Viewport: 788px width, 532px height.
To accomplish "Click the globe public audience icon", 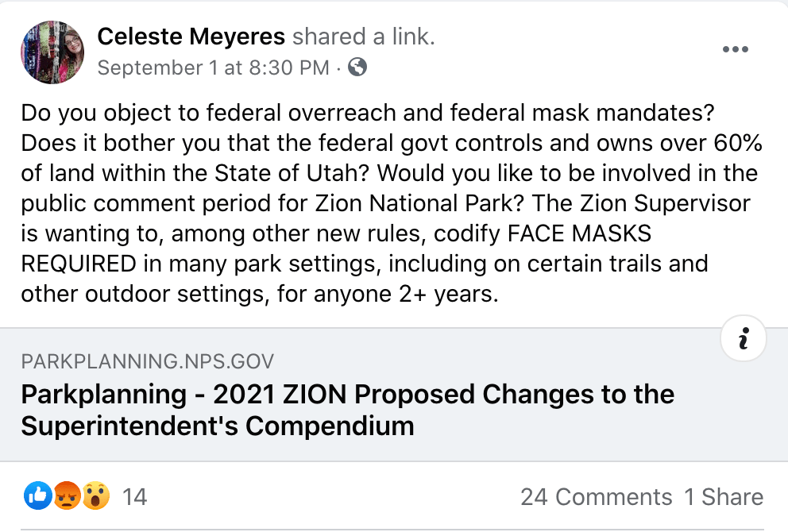I will tap(358, 68).
